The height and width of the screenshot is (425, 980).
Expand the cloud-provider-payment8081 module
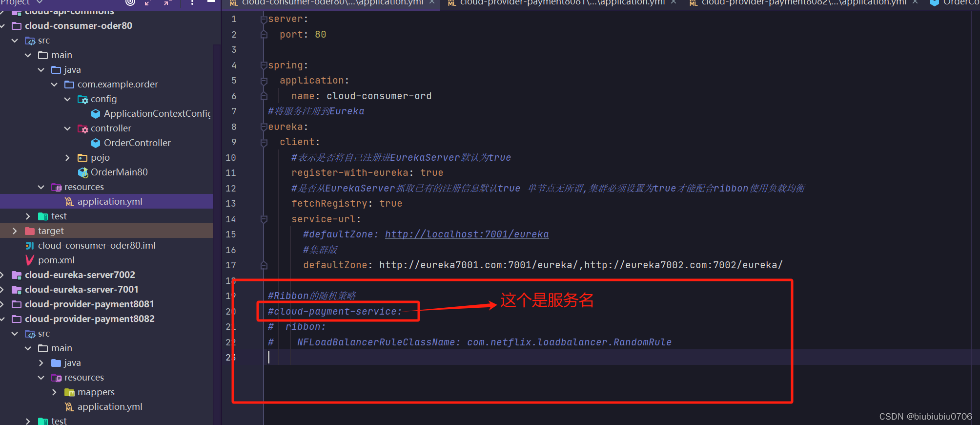[2, 304]
